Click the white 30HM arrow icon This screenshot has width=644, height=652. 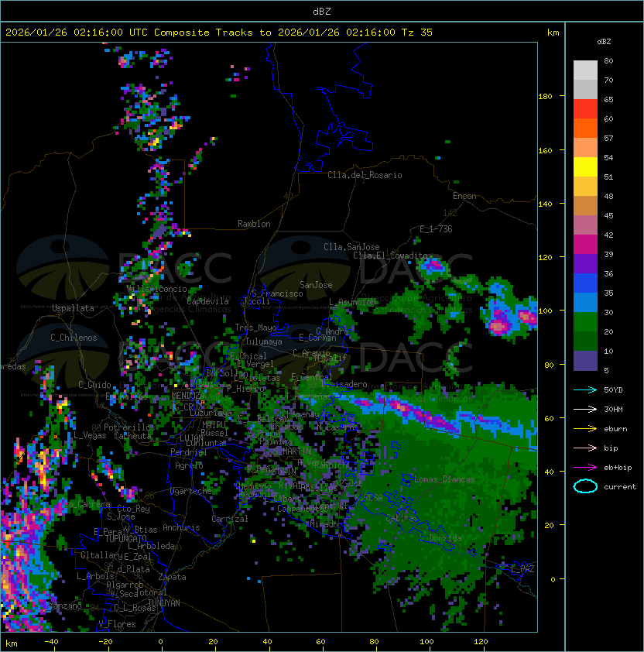point(585,410)
